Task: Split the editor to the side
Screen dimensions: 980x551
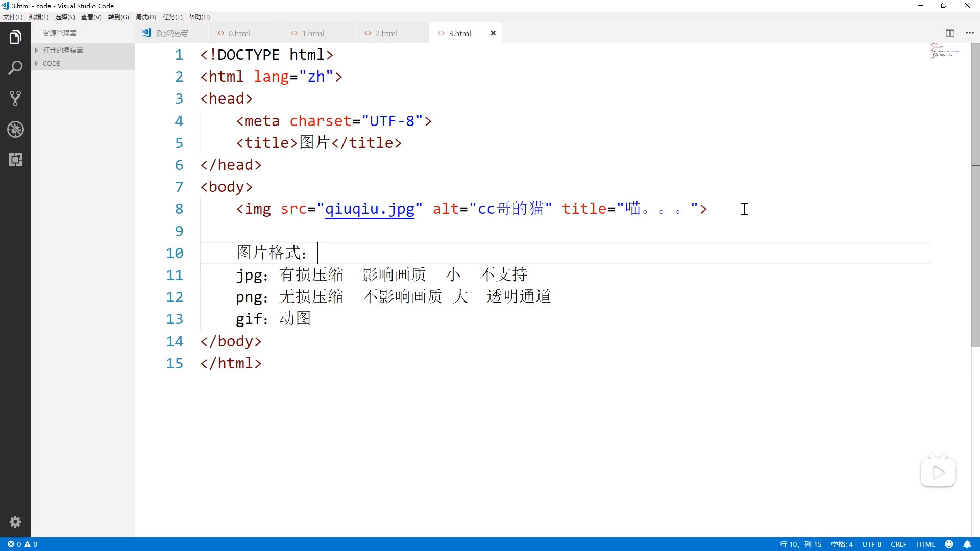Action: pos(950,33)
